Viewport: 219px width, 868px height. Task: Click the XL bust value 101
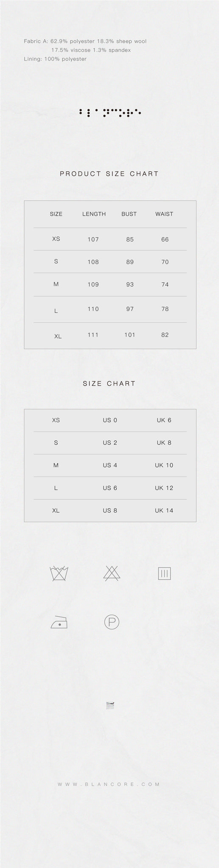pos(130,335)
